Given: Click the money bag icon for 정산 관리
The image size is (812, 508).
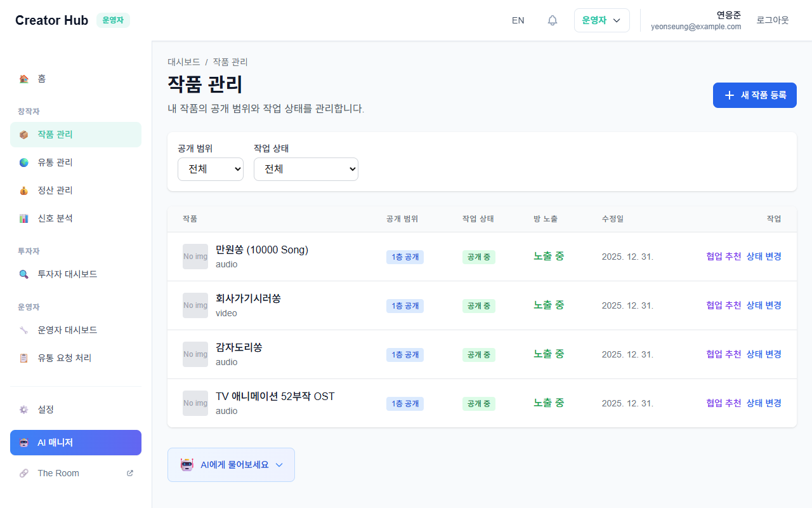Looking at the screenshot, I should pyautogui.click(x=24, y=190).
